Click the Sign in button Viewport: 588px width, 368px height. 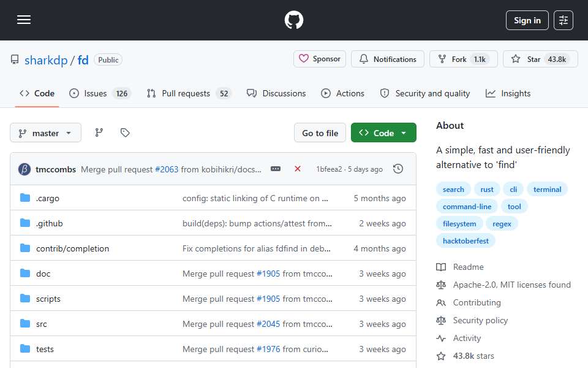527,20
